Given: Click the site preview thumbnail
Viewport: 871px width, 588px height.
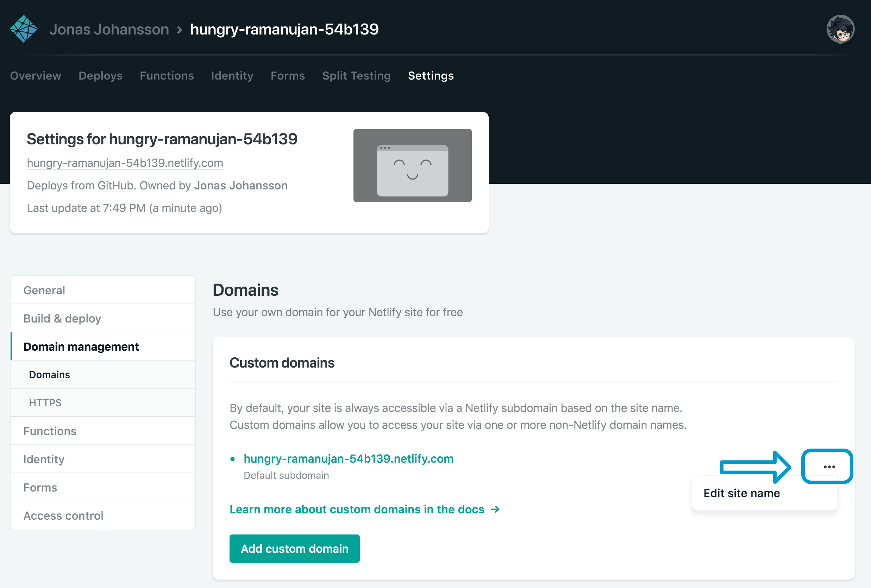Looking at the screenshot, I should coord(412,165).
